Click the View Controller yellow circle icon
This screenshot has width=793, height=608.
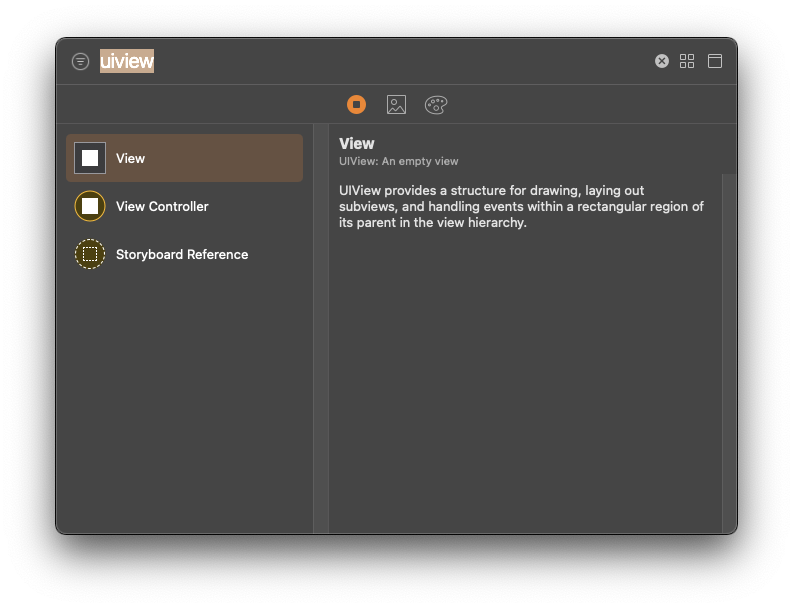pyautogui.click(x=90, y=206)
